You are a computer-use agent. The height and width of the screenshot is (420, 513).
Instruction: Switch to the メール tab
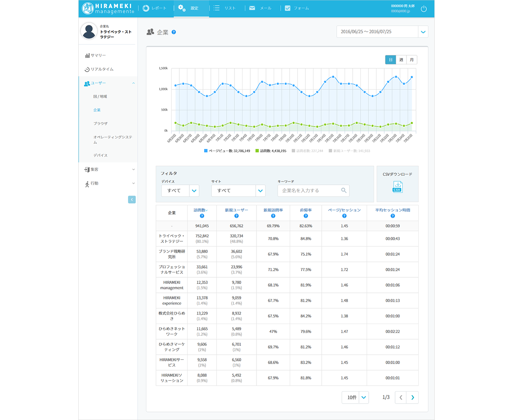[x=260, y=8]
